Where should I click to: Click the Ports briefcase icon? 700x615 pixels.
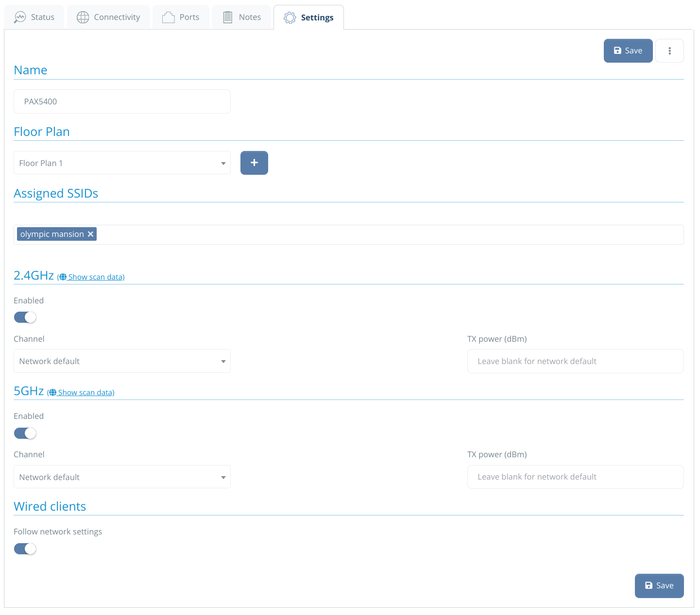tap(168, 17)
